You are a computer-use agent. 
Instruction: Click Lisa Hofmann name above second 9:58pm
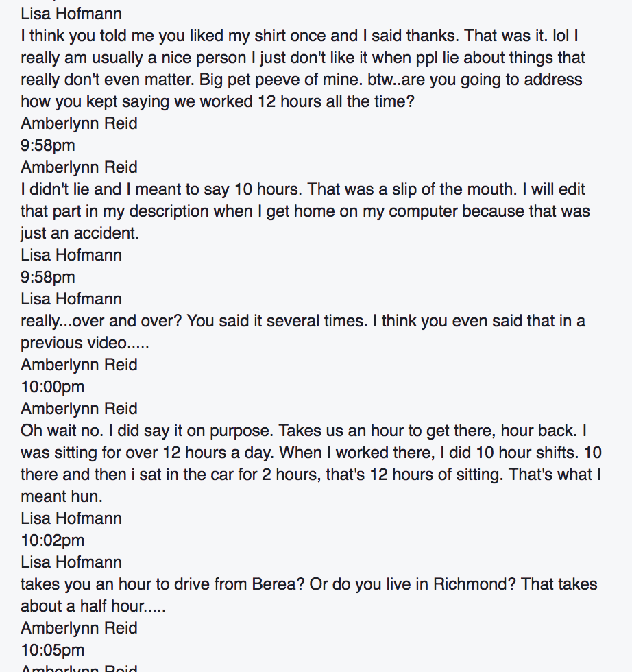[71, 255]
